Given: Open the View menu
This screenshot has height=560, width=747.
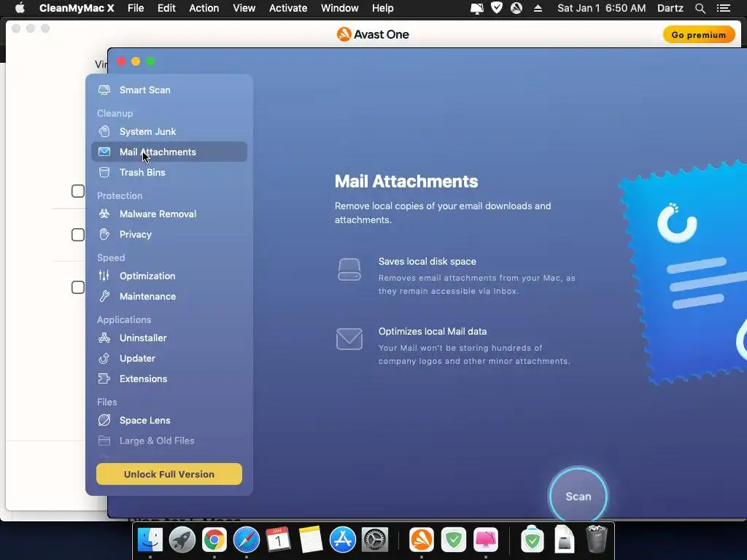Looking at the screenshot, I should [244, 8].
